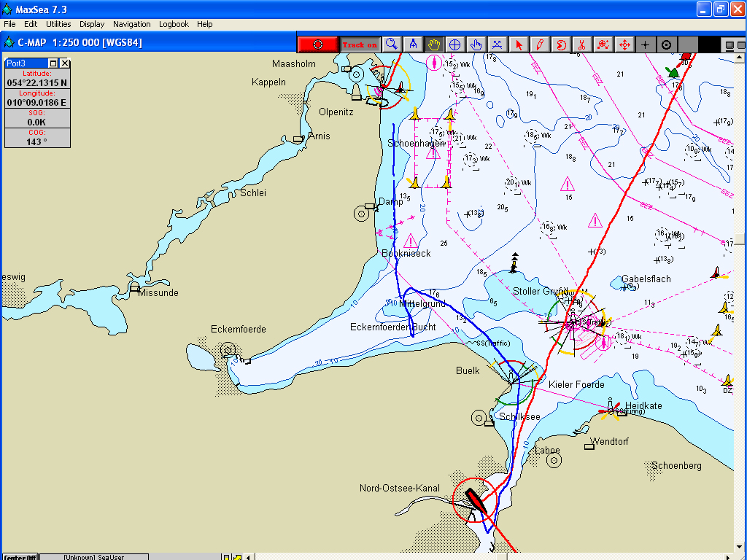Screen dimensions: 747x560
Task: Click the Wendtorf label on chart
Action: point(609,441)
